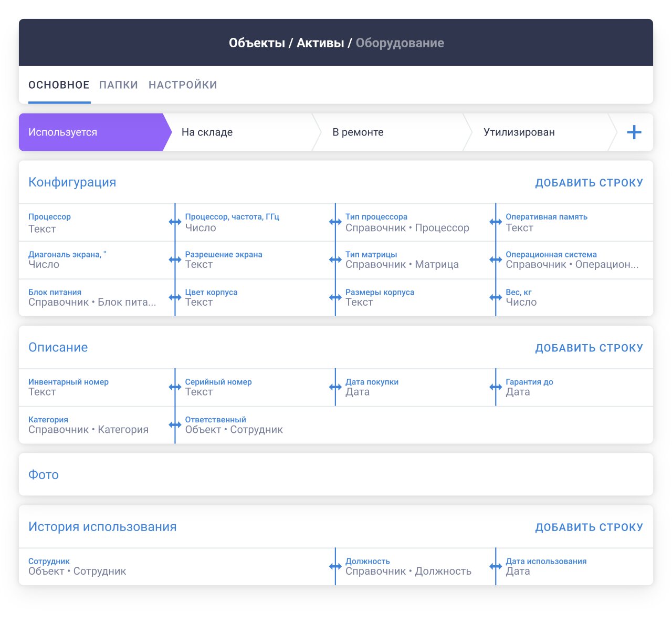Go to Активы in the breadcrumb

point(320,43)
